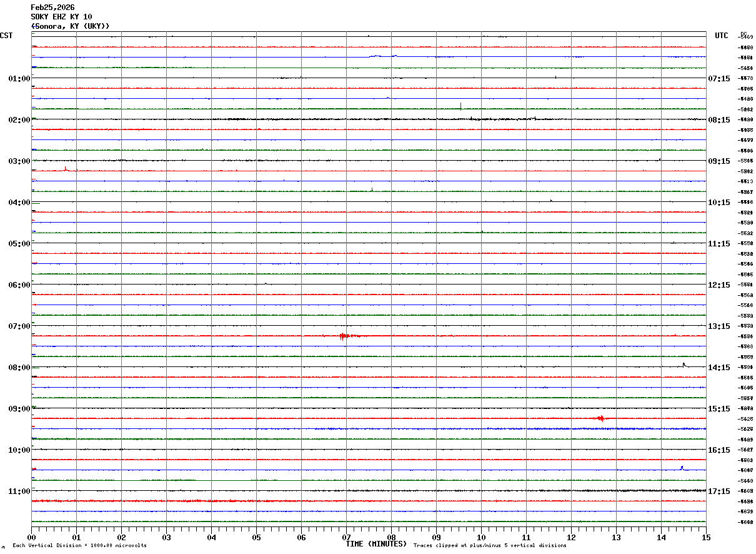The image size is (756, 554).
Task: Click the green spike near minute 7.5
Action: [372, 189]
